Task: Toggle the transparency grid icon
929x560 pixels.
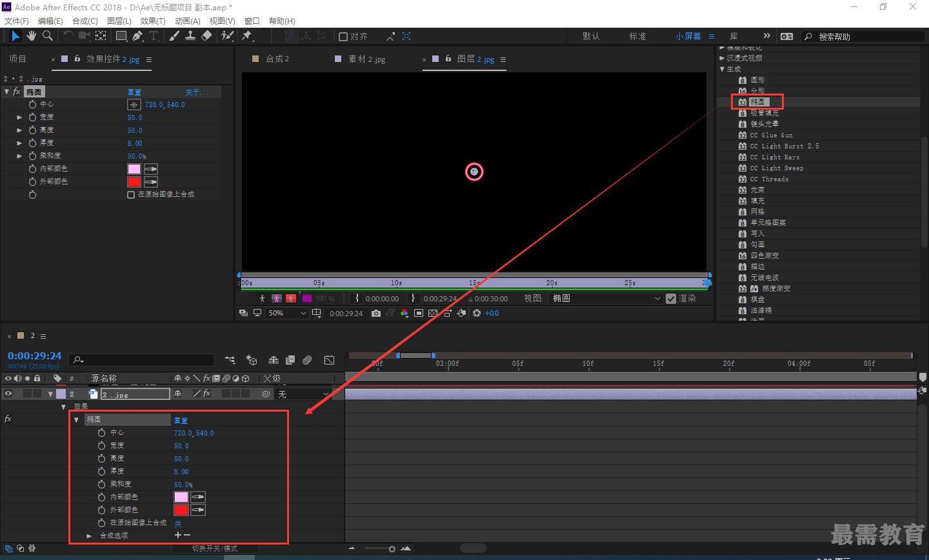Action: (x=433, y=313)
